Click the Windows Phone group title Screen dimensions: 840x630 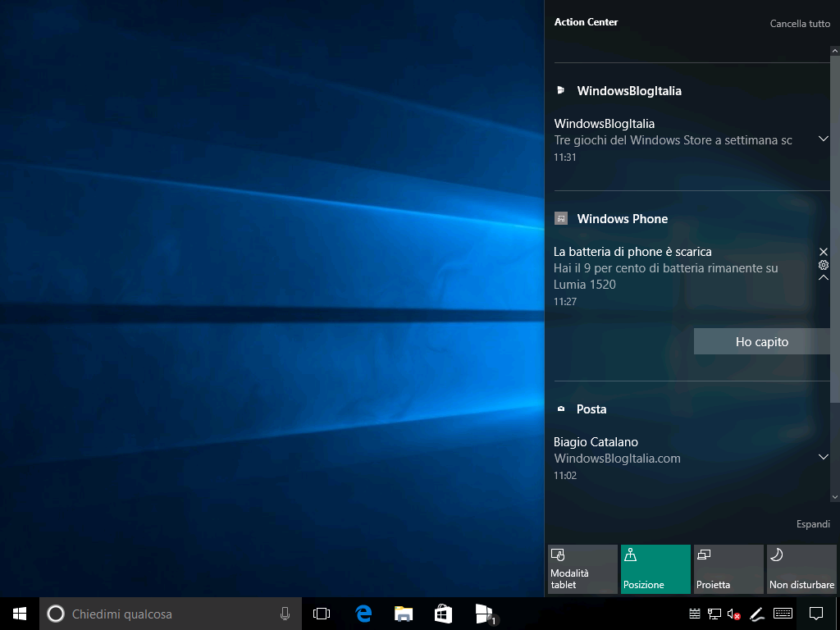(x=622, y=218)
